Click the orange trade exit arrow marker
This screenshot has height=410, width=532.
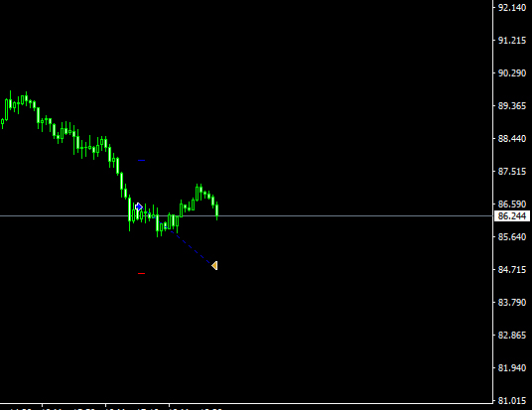[214, 265]
